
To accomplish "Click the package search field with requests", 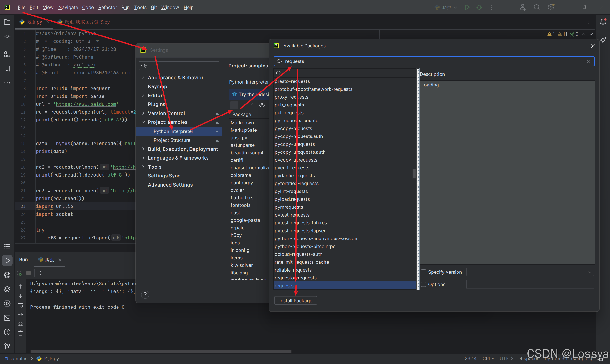I will coord(434,61).
